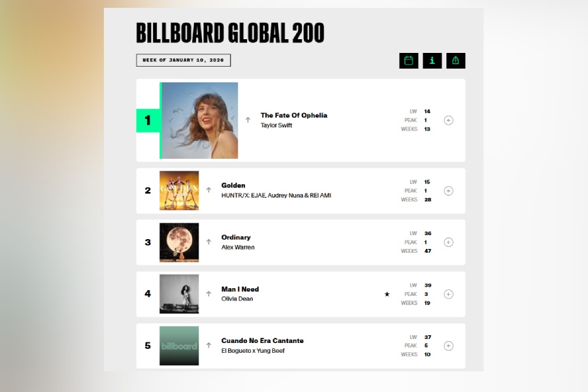Click the Golden song title
The width and height of the screenshot is (588, 392).
pos(233,186)
